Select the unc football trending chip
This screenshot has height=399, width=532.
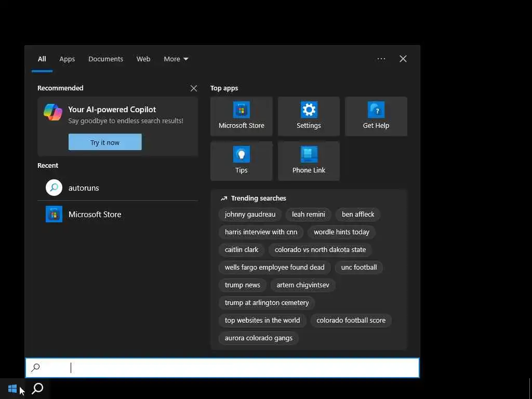359,268
